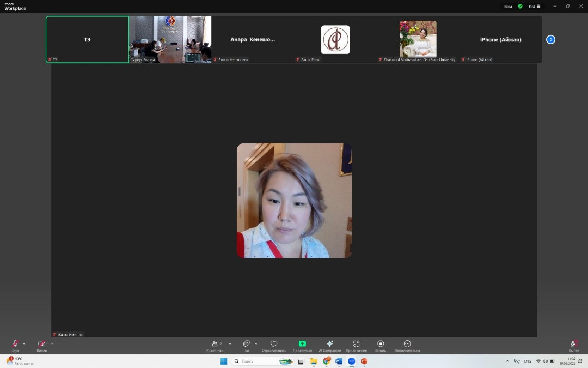Click the Отреагировать reactions heart icon
This screenshot has width=588, height=368.
click(x=274, y=345)
